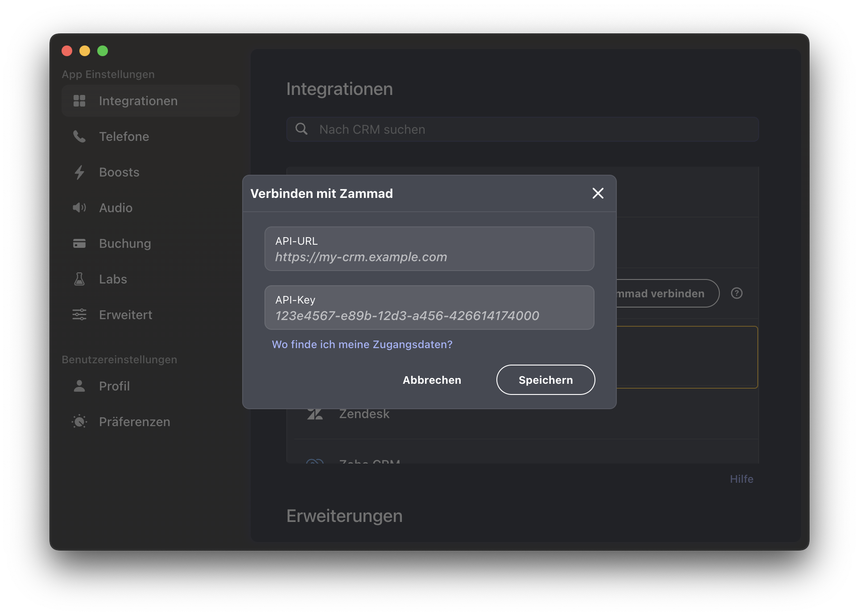Click the Nach CRM suchen search field
Screen dimensions: 859x616
523,129
